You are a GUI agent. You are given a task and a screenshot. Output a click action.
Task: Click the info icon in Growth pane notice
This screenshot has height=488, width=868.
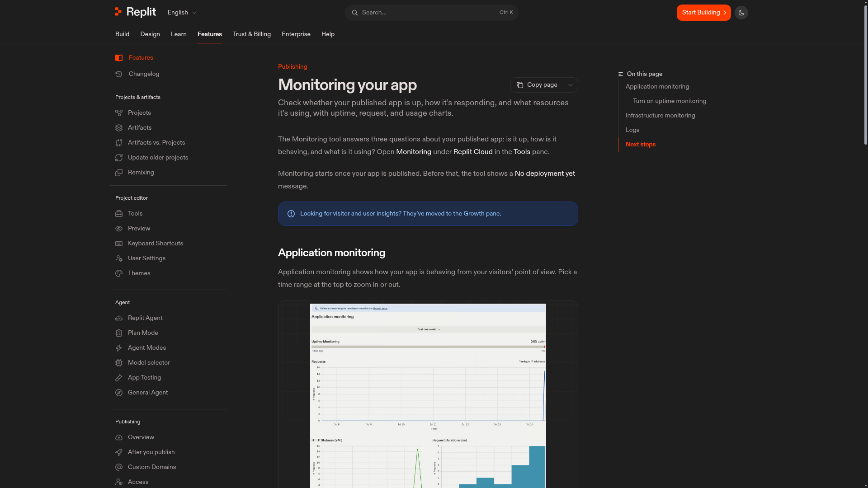[x=291, y=214]
